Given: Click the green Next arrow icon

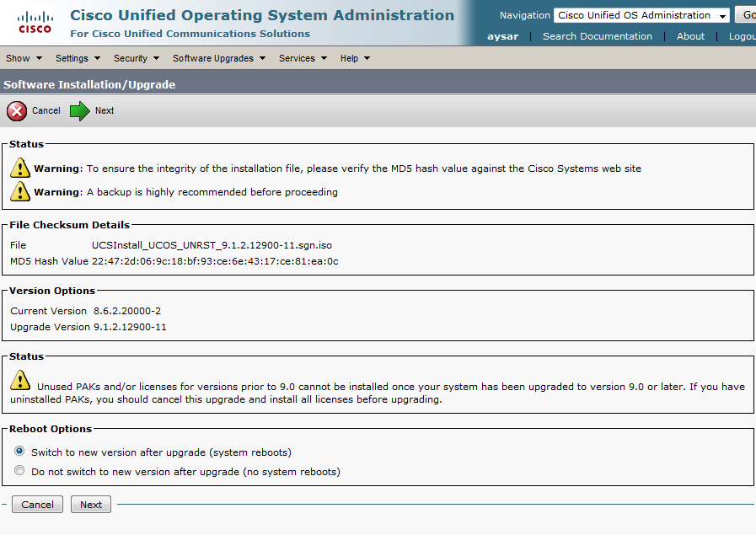Looking at the screenshot, I should (x=80, y=111).
